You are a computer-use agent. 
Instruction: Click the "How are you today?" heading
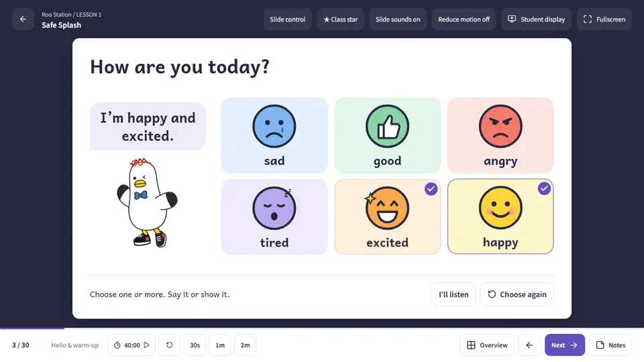pos(180,67)
